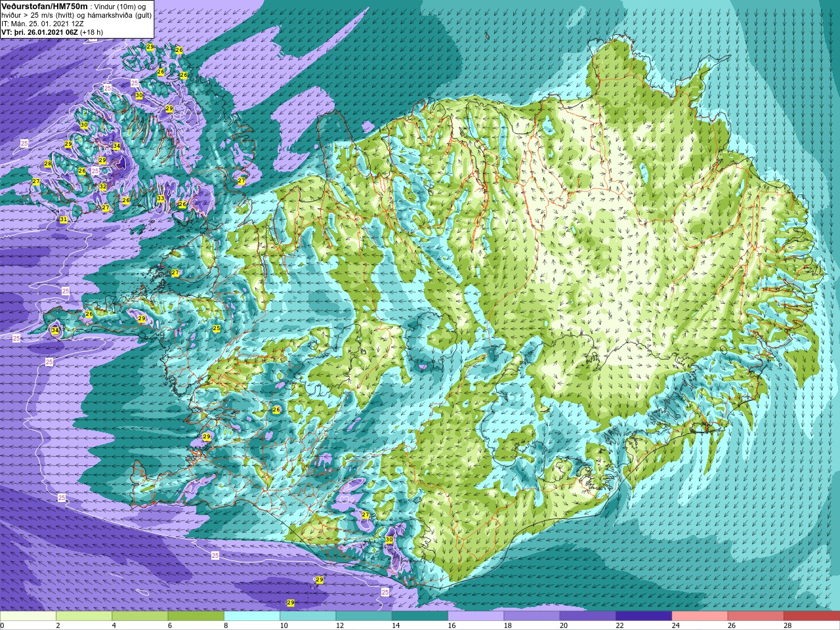
Task: Click the legend scale value "8"
Action: click(227, 626)
